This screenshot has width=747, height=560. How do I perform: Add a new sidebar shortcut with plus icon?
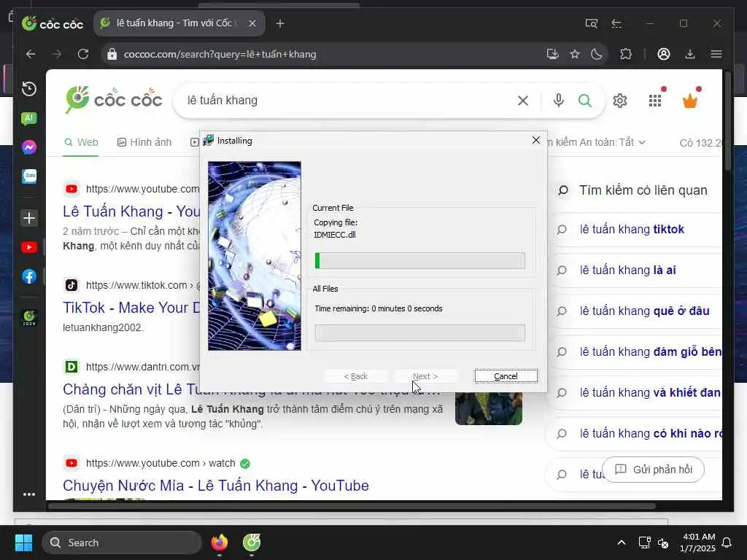[x=29, y=218]
